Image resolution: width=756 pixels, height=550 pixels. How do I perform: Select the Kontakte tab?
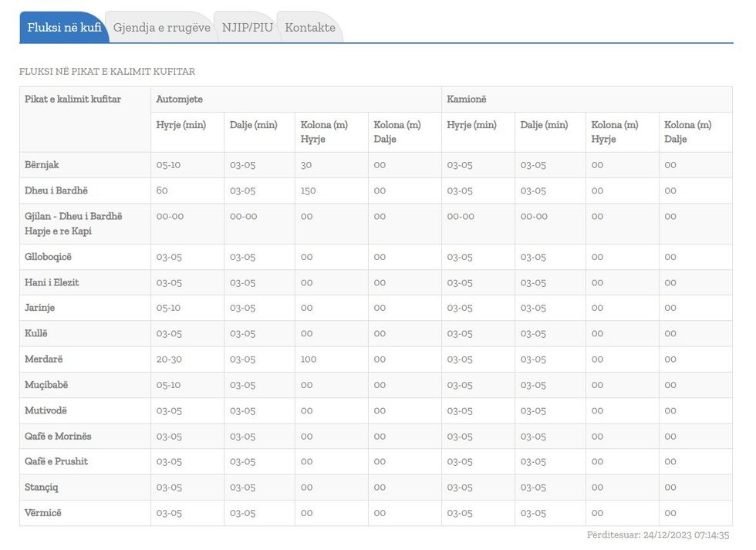pyautogui.click(x=310, y=28)
